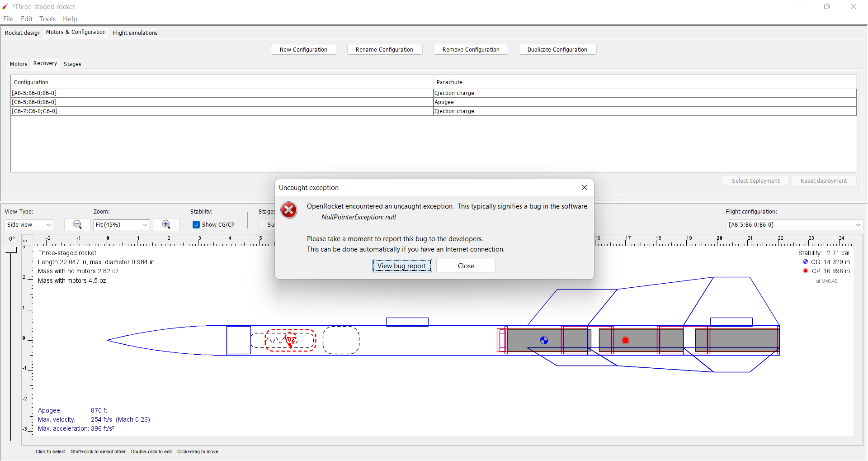Click the Parachute column header

645,82
